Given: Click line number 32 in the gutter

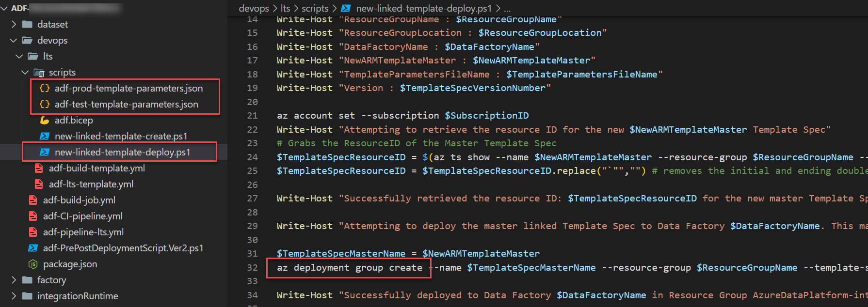Looking at the screenshot, I should pyautogui.click(x=252, y=268).
